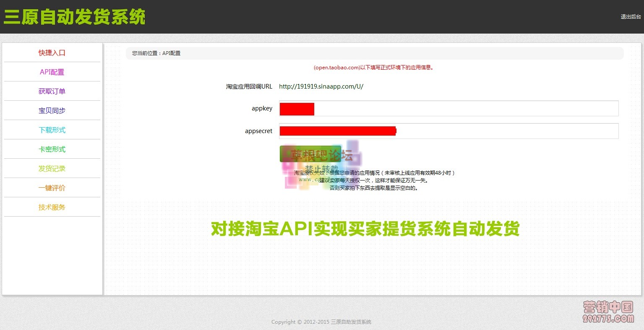
Task: Open the 技术服务 support page
Action: coord(52,207)
